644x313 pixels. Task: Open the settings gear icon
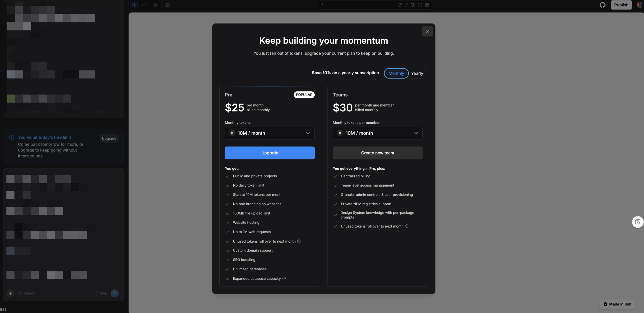167,5
